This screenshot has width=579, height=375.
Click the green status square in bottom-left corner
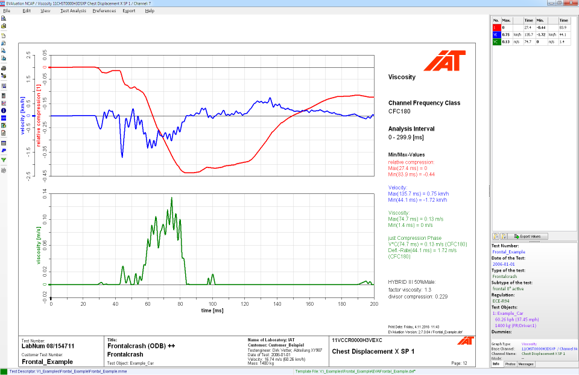coord(4,371)
